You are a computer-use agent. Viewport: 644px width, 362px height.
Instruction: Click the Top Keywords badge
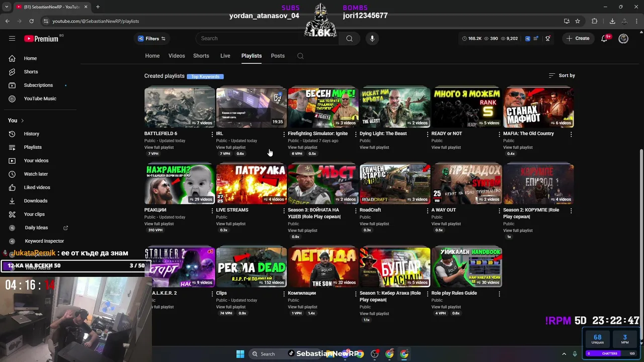205,76
